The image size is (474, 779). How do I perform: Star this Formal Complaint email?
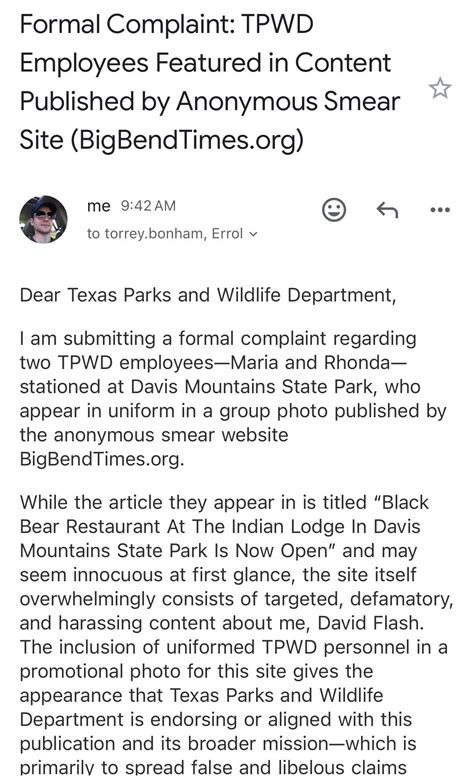(x=440, y=89)
